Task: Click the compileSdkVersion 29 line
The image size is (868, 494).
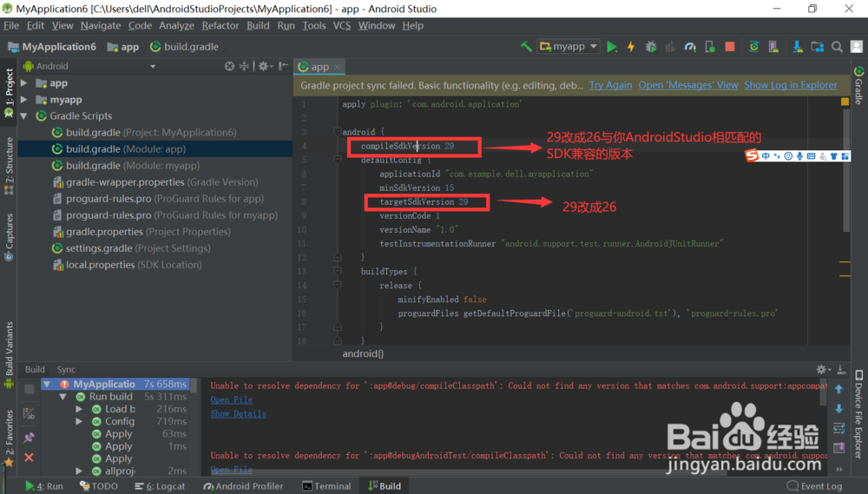Action: click(x=407, y=146)
